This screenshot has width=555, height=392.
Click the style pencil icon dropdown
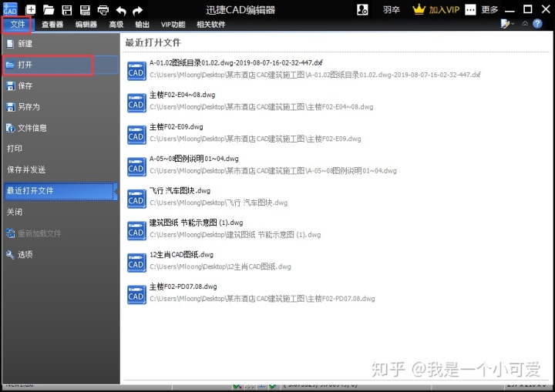coord(507,24)
